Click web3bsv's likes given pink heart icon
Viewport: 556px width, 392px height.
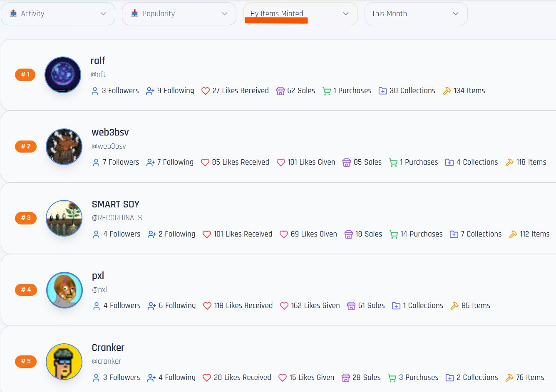(281, 162)
